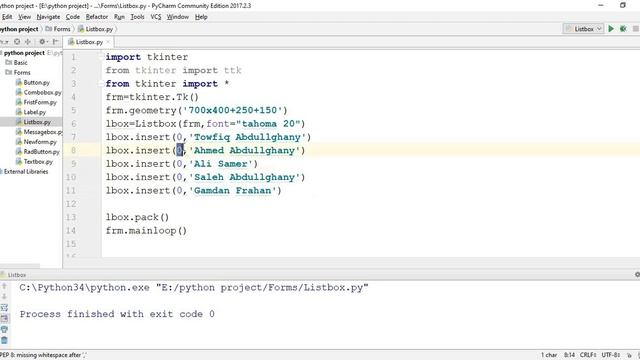Click down arrow in Run console toolbar

click(x=4, y=297)
